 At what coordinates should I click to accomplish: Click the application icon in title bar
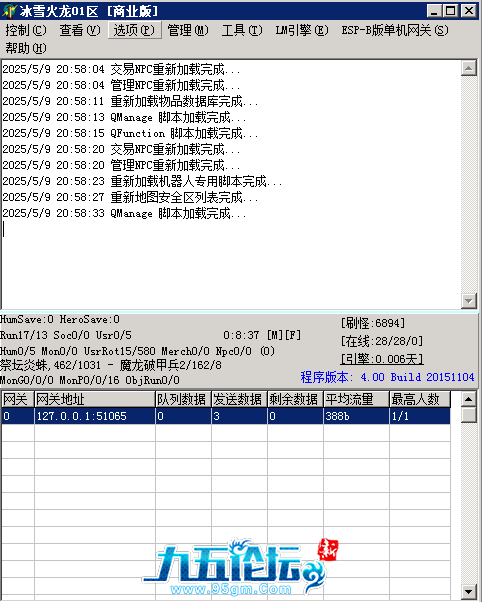9,11
